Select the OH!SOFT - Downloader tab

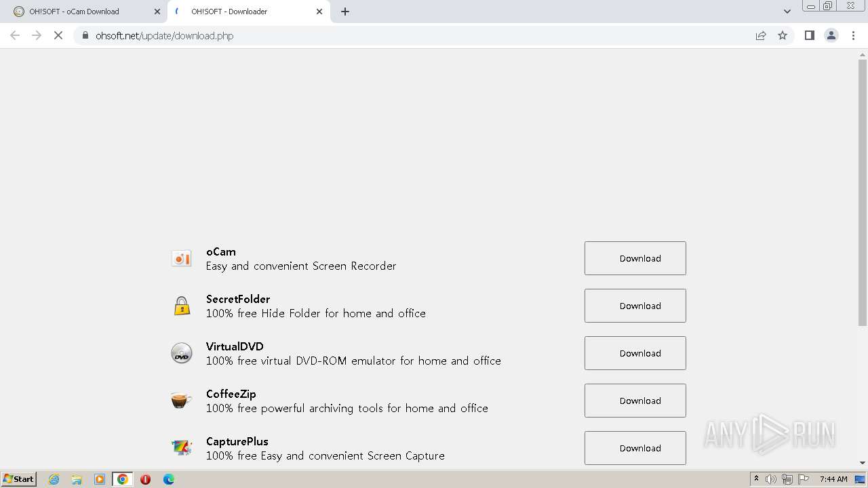point(248,12)
